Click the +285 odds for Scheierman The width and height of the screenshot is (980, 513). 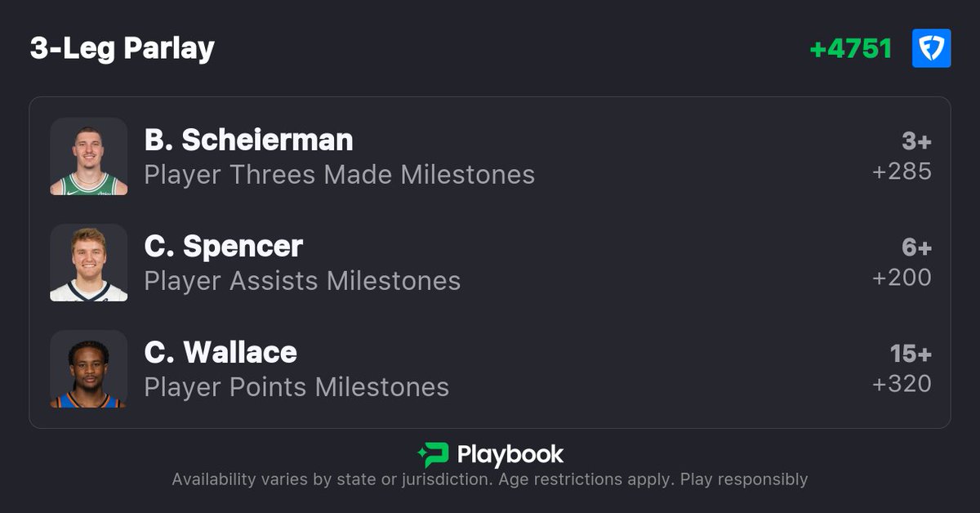pos(902,172)
